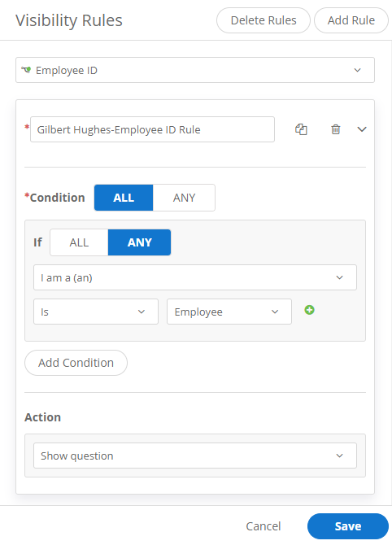Screen dimensions: 392x545
Task: Open the Employee value dropdown
Action: [x=229, y=312]
